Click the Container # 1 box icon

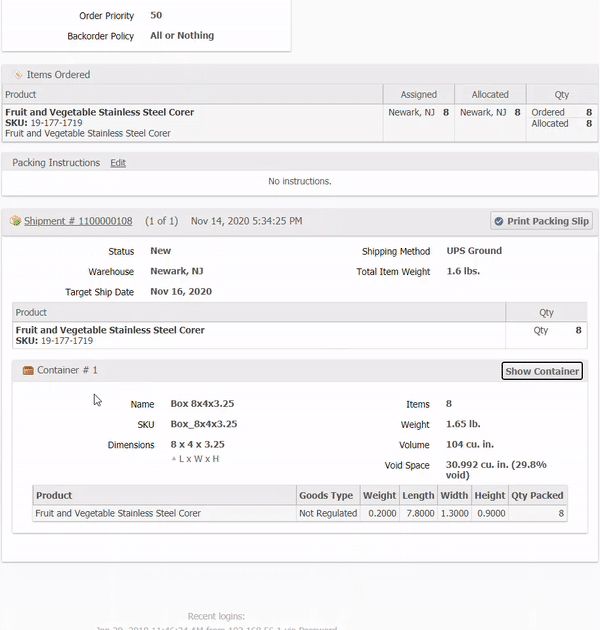pos(28,370)
